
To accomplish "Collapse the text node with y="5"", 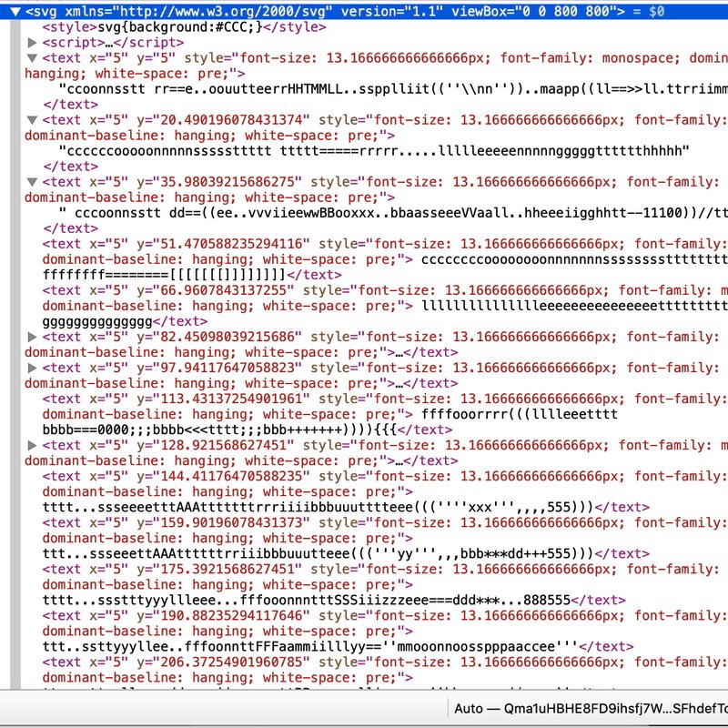I will pyautogui.click(x=32, y=58).
